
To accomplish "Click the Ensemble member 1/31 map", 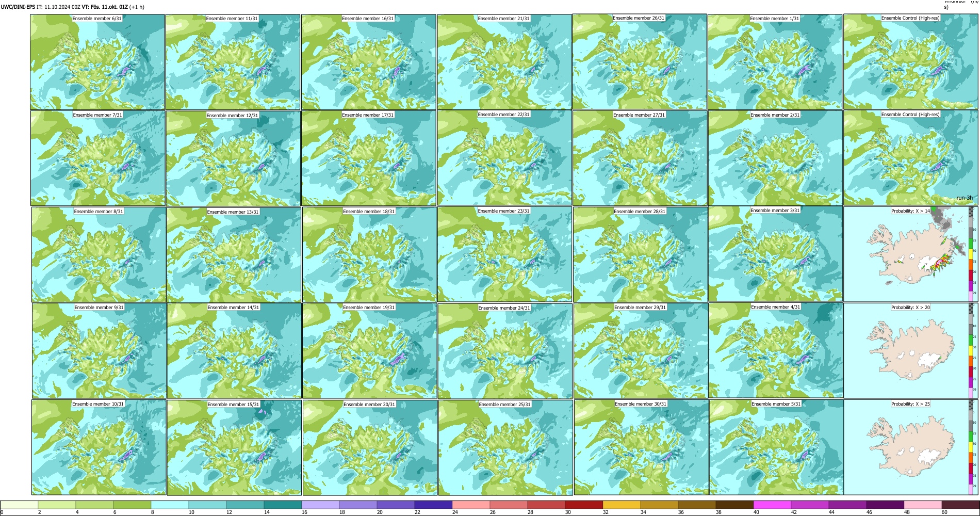I will point(775,62).
